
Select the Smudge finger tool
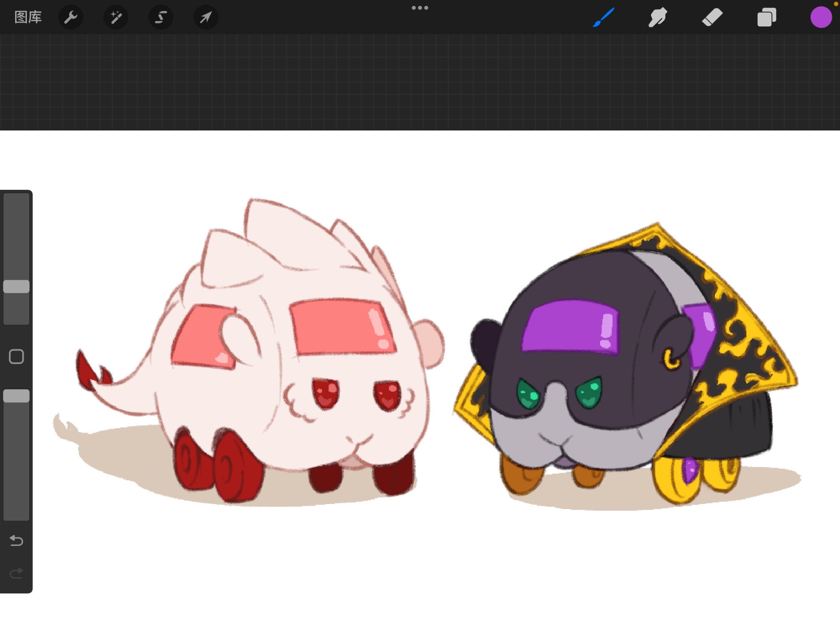[658, 17]
